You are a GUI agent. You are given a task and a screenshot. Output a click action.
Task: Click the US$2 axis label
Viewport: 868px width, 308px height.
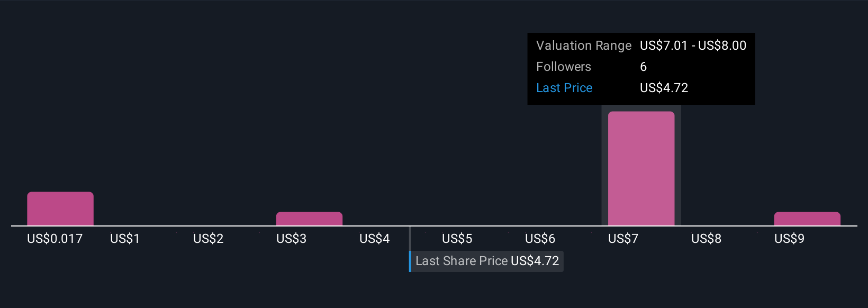point(209,239)
